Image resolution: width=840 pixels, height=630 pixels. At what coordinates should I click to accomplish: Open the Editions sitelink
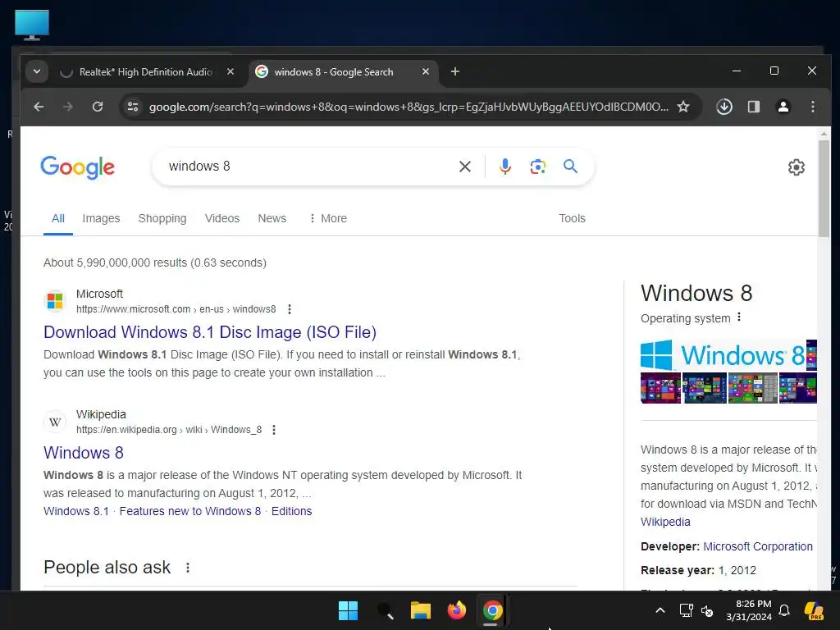[291, 511]
